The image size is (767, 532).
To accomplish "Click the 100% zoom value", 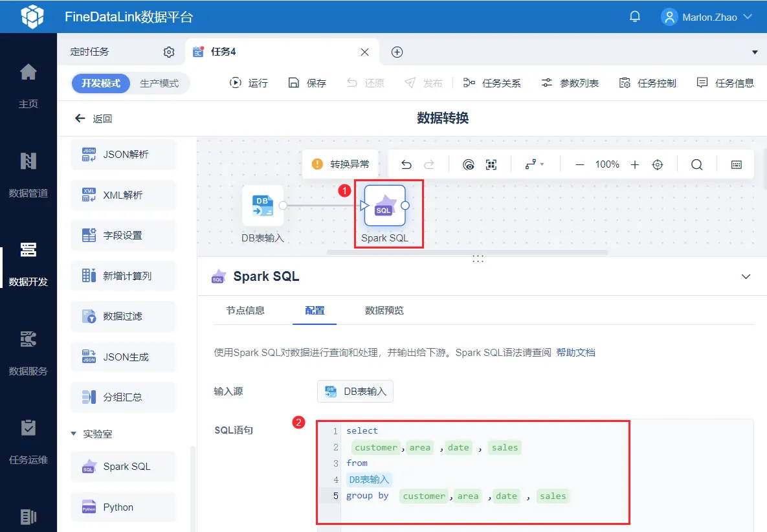I will pyautogui.click(x=607, y=164).
